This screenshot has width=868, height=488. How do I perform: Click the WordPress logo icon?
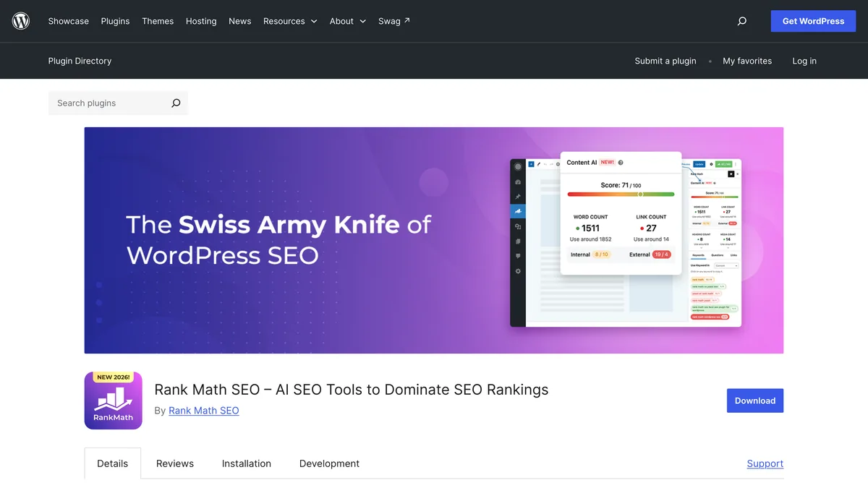[21, 21]
